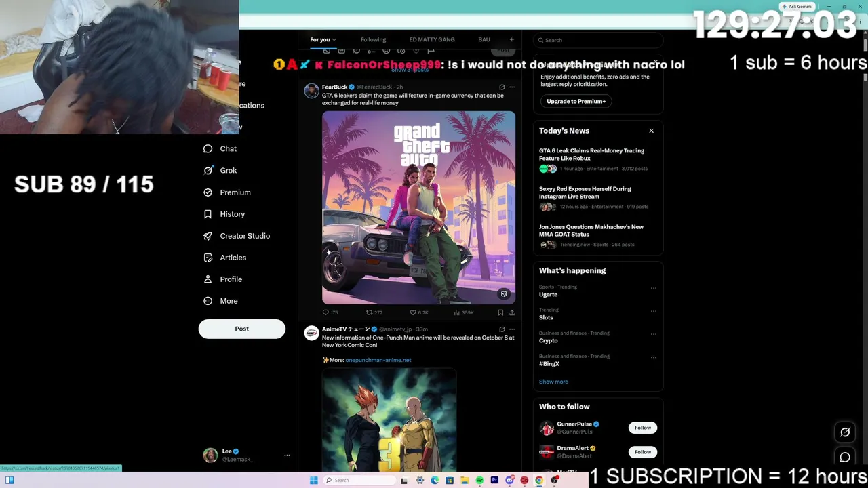Click the image edit icon on GTA picture

coord(504,294)
